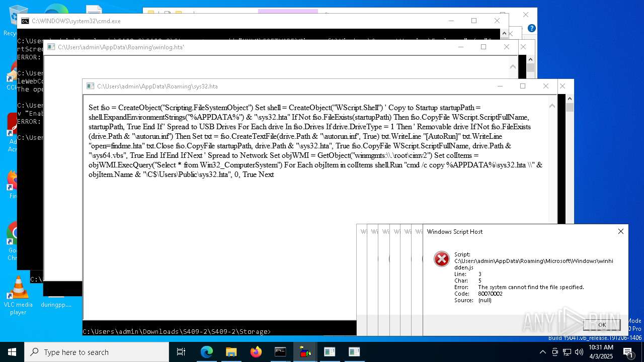Click the colorful app taskbar icon
644x362 pixels.
305,352
